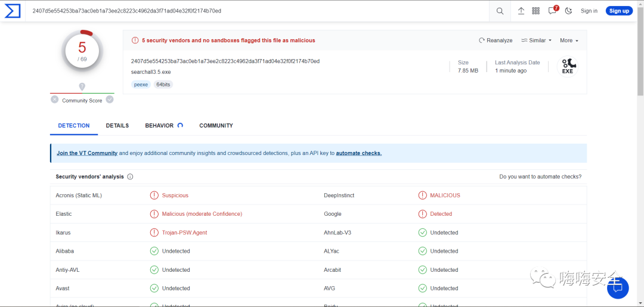Click the Alibaba undetected check icon
Viewport: 644px width, 307px height.
[154, 251]
